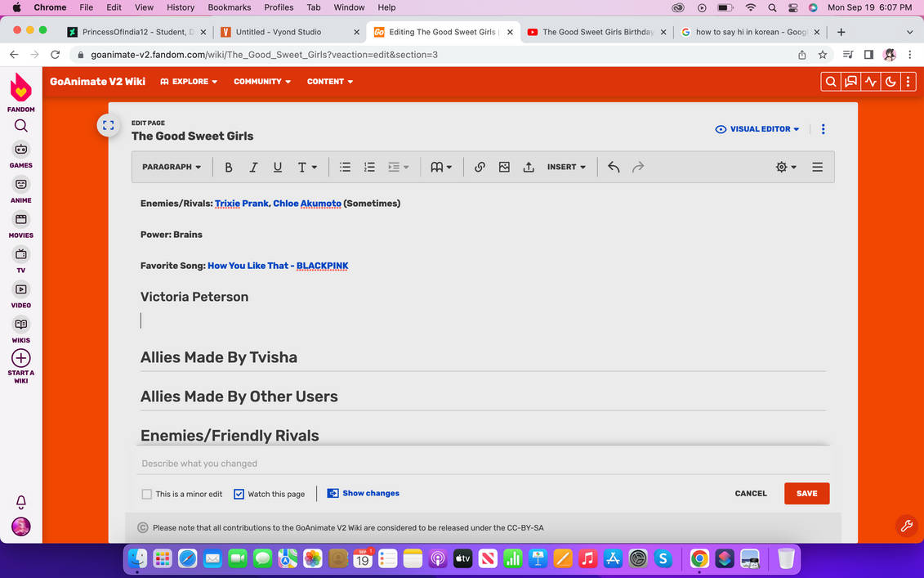The image size is (924, 578).
Task: Insert a bullet list
Action: (x=346, y=167)
